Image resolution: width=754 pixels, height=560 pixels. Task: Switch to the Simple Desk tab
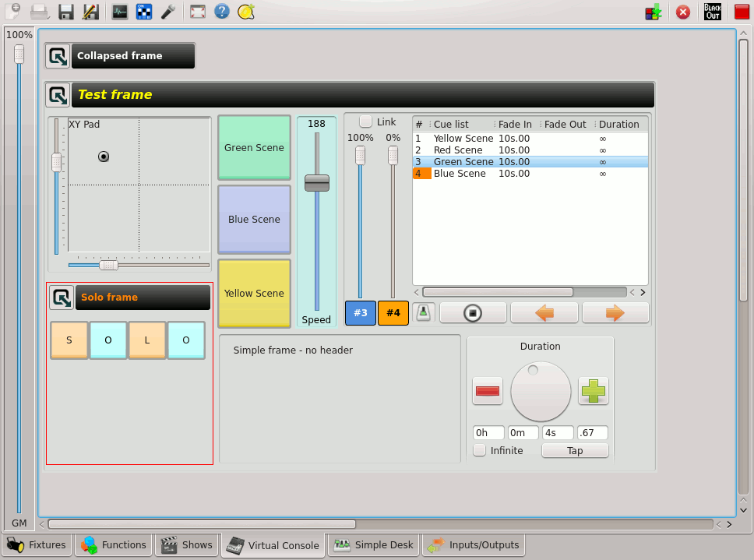(x=374, y=545)
